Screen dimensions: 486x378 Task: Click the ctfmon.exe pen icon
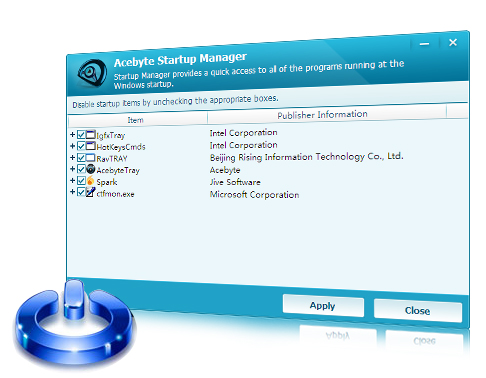click(x=91, y=192)
